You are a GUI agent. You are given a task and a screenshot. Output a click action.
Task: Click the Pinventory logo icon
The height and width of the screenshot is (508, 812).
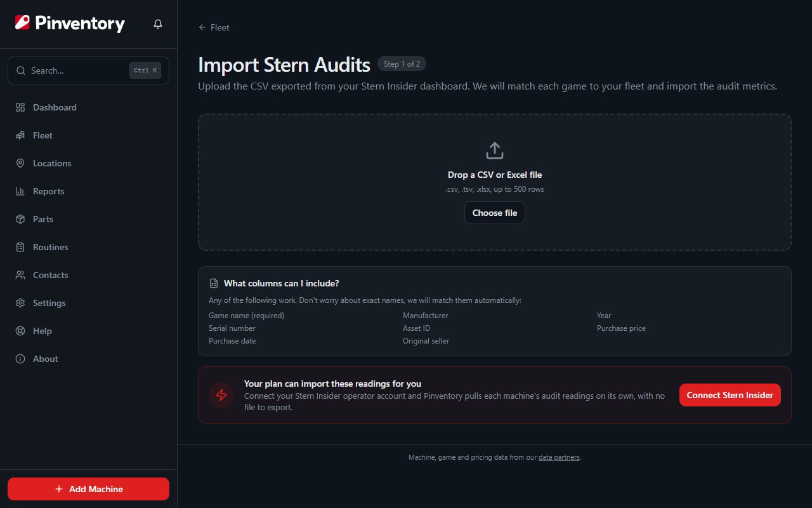pos(22,23)
